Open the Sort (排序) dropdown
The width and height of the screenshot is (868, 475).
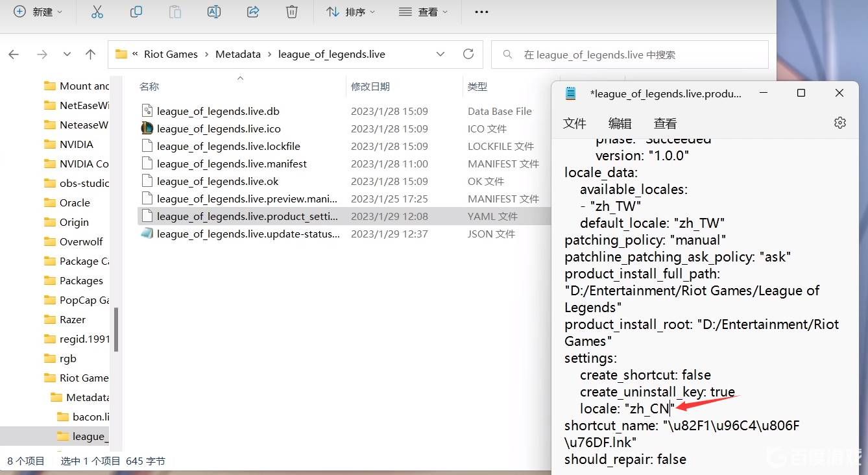(350, 12)
